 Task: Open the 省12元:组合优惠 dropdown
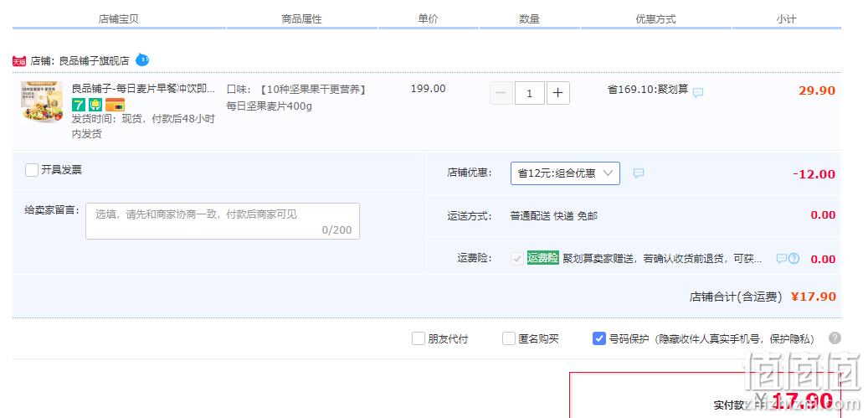[565, 173]
